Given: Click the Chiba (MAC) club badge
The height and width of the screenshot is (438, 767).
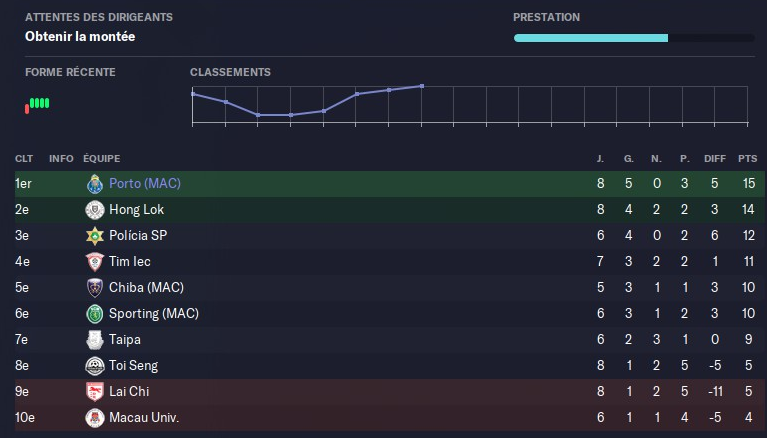Looking at the screenshot, I should 95,288.
